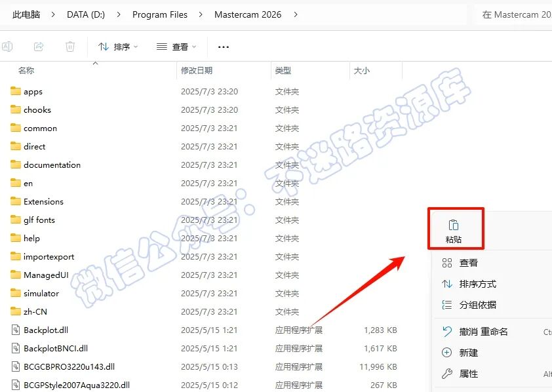Click the file name BCGPStyle2007Aqua3220.dll
This screenshot has width=552, height=392.
coord(77,385)
